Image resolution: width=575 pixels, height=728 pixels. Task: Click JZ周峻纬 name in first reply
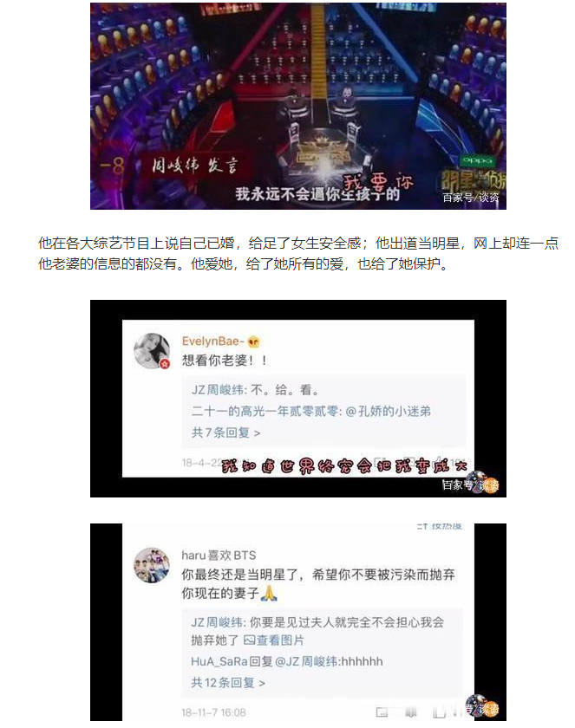(218, 389)
